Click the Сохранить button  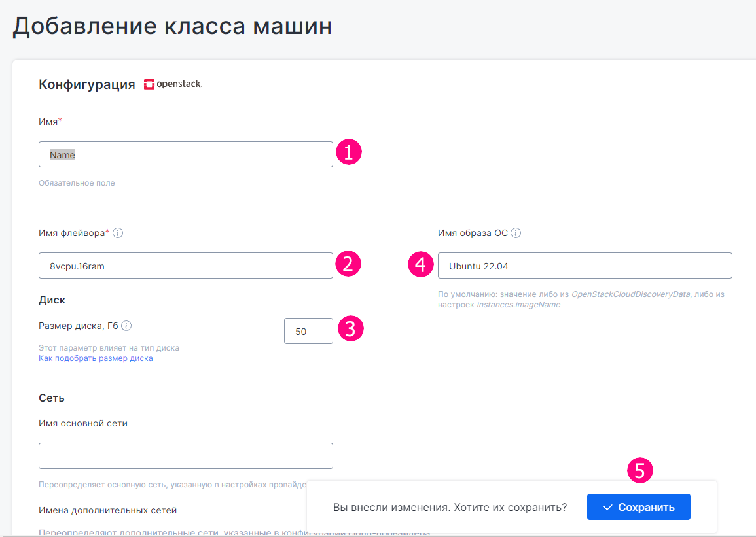pos(638,507)
